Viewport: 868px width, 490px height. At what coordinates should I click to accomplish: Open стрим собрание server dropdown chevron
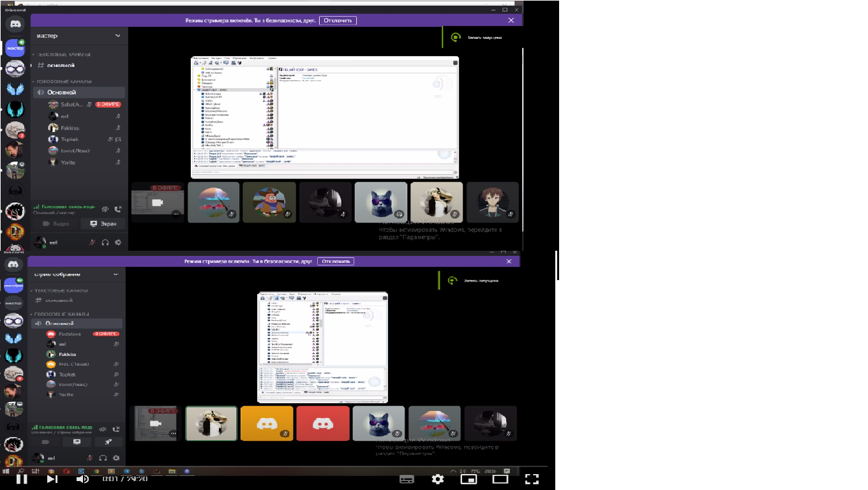click(x=116, y=274)
